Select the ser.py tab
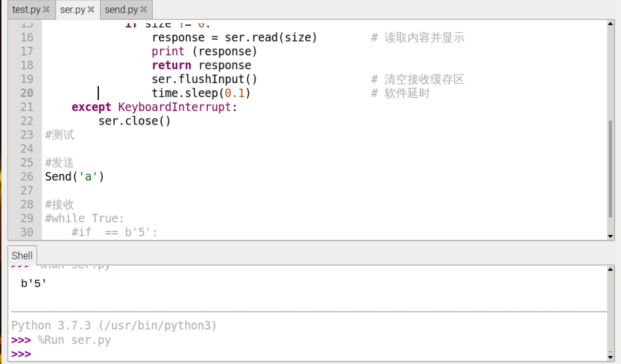Screen dimensions: 621x364 click(x=73, y=9)
